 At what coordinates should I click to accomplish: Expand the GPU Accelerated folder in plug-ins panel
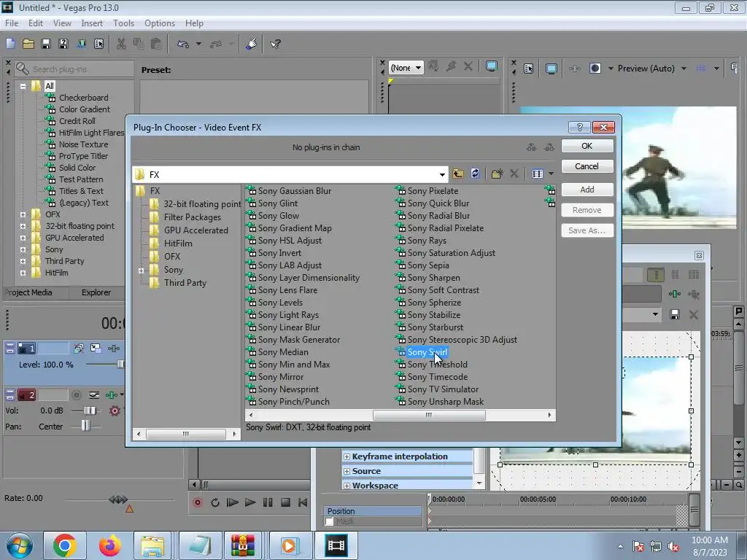tap(23, 238)
